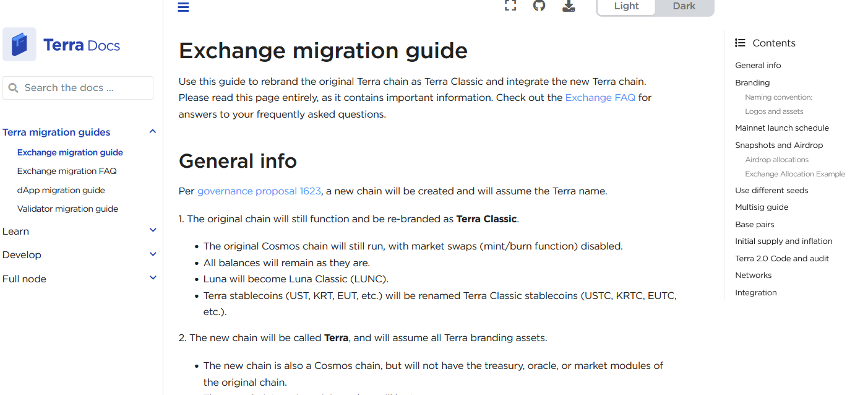
Task: Expand the Learn section chevron
Action: click(153, 230)
